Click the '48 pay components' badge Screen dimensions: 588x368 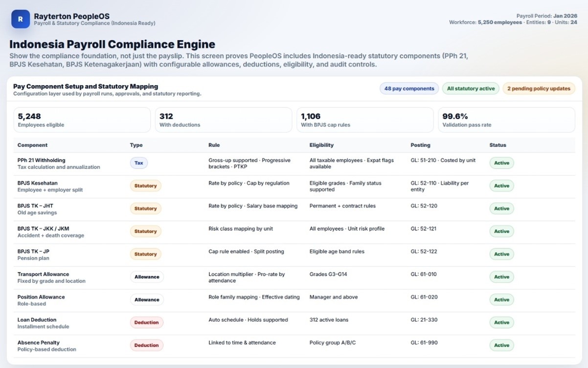tap(409, 88)
